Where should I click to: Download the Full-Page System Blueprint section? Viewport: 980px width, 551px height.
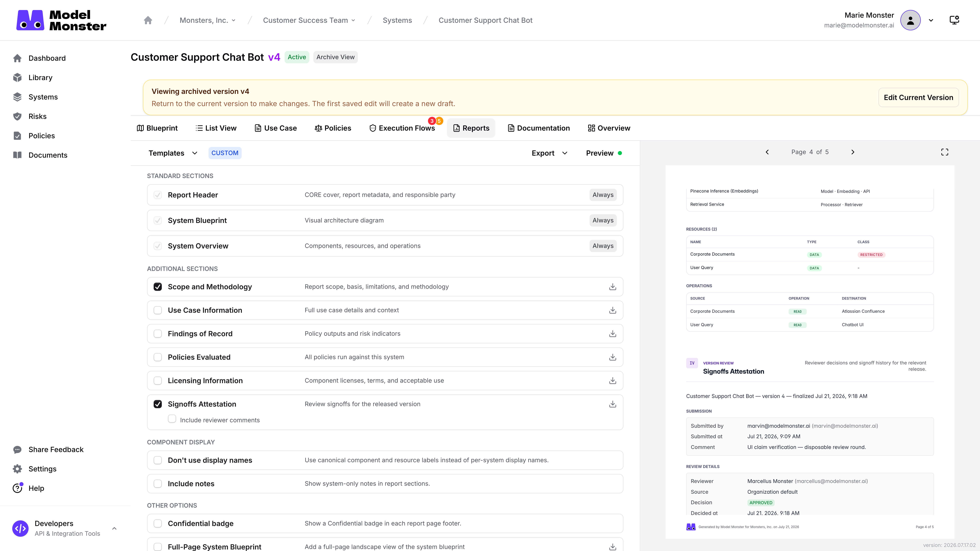coord(612,547)
